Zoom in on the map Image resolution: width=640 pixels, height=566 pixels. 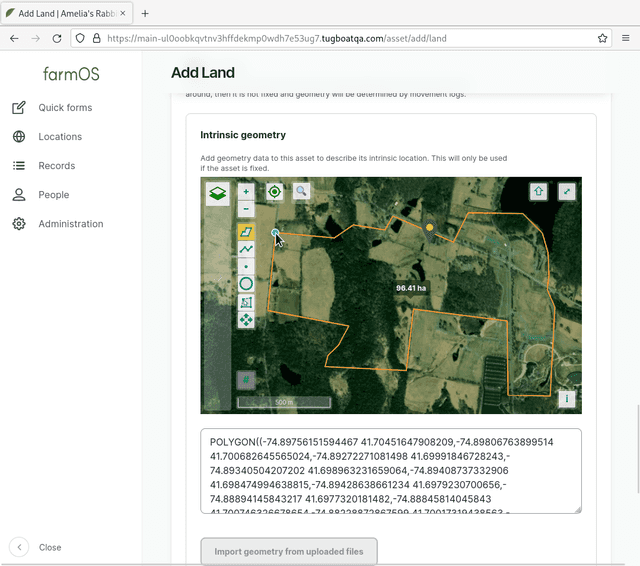246,191
